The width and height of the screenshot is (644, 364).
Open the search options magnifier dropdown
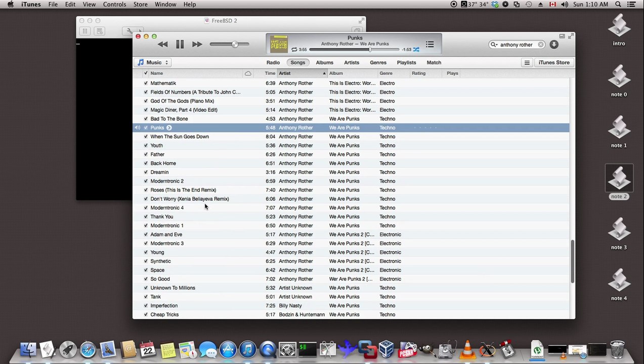click(494, 44)
